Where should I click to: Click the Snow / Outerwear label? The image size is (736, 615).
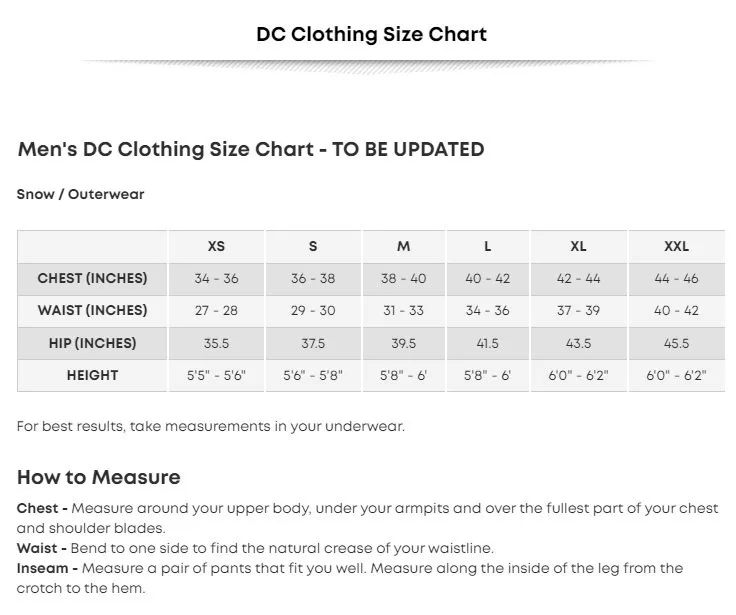click(x=81, y=195)
